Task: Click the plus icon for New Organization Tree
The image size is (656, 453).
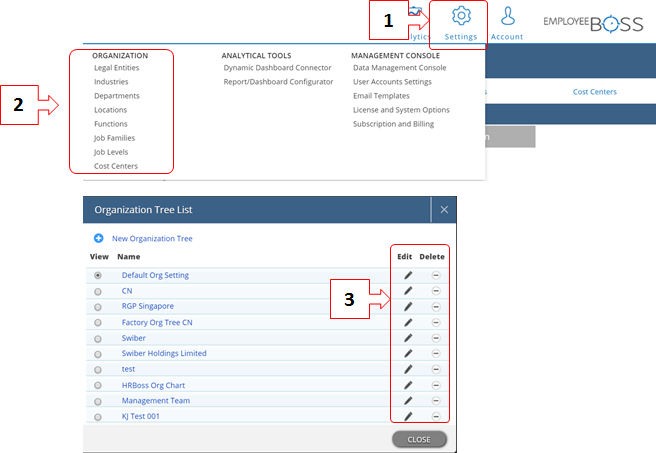Action: 99,238
